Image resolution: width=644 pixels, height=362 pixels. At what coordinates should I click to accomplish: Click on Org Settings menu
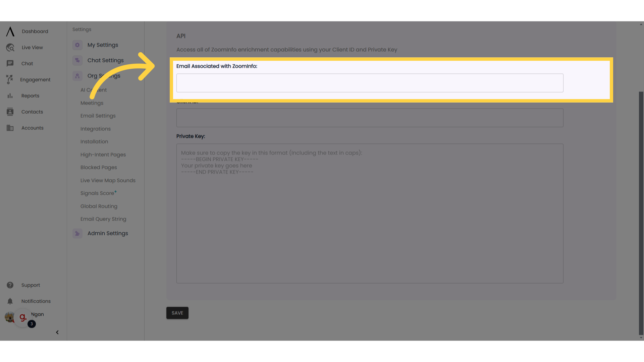(104, 75)
